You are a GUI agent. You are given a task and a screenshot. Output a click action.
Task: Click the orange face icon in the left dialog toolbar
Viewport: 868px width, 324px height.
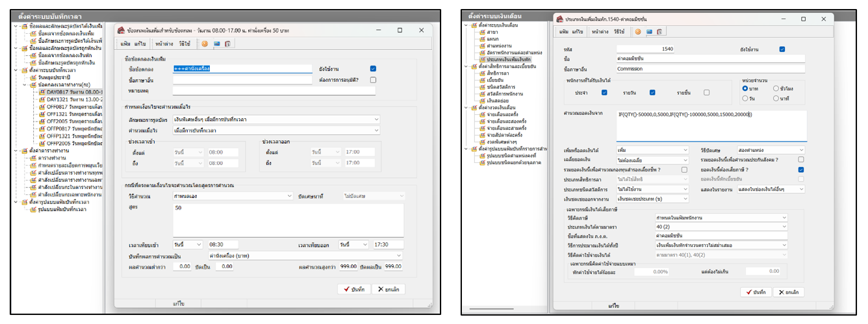(x=205, y=44)
